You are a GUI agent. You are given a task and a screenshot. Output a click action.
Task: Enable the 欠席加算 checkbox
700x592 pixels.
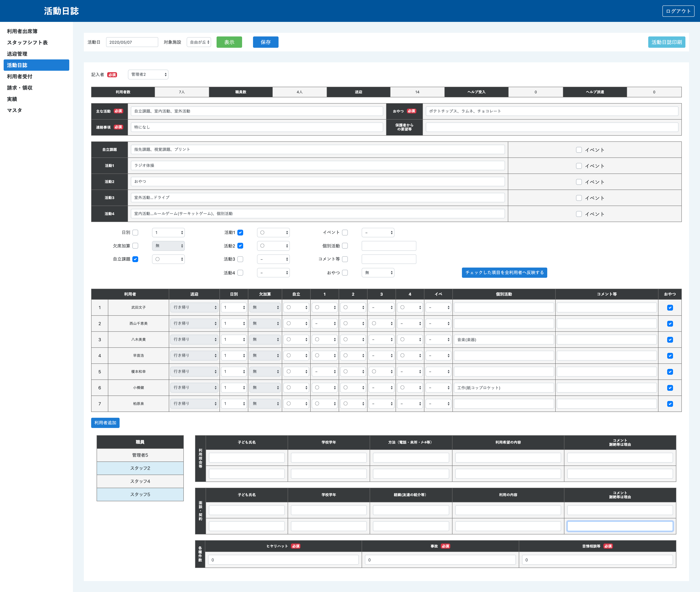135,246
